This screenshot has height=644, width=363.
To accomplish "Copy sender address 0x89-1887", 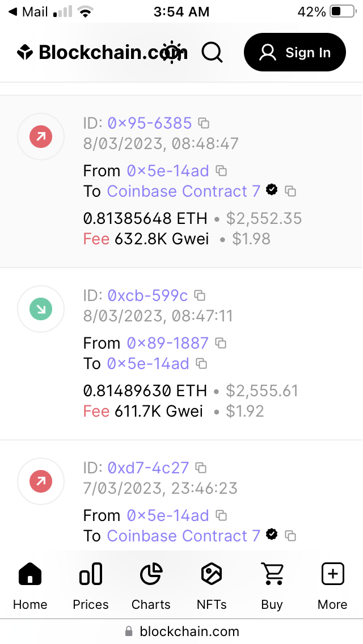I will coord(221,343).
